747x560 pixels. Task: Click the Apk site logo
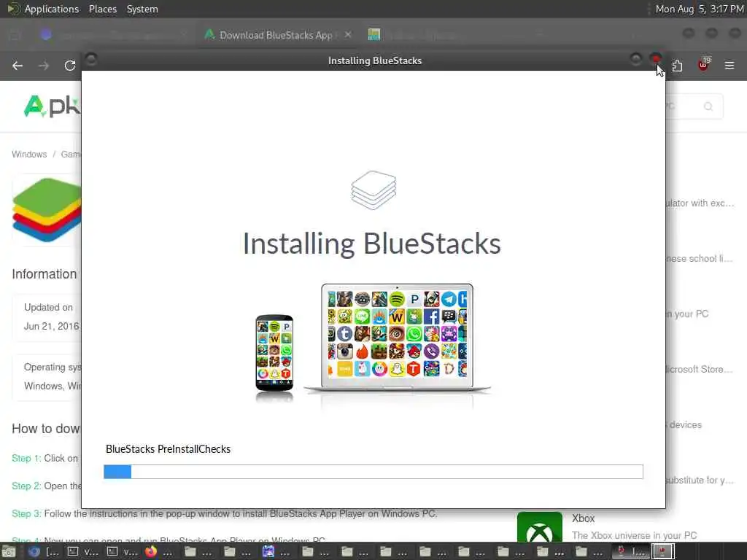[x=52, y=106]
